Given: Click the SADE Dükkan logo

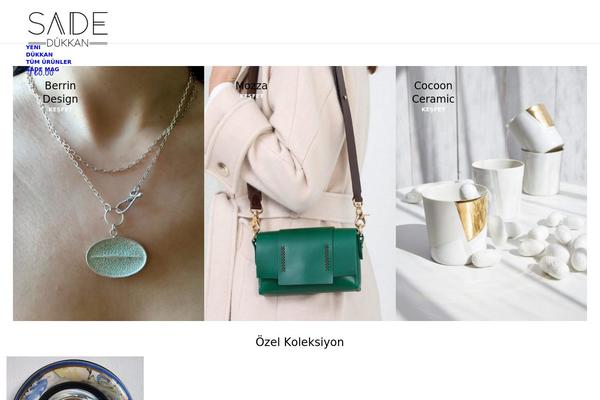Looking at the screenshot, I should click(68, 29).
